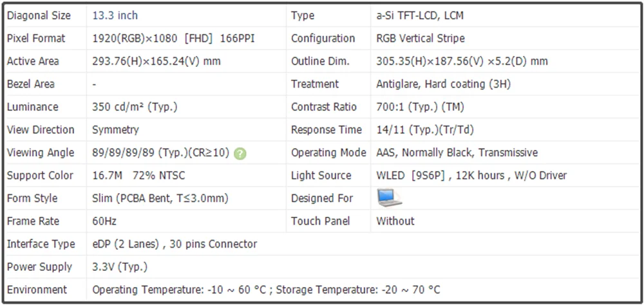Click the Power Supply 3.3V value

(x=120, y=267)
